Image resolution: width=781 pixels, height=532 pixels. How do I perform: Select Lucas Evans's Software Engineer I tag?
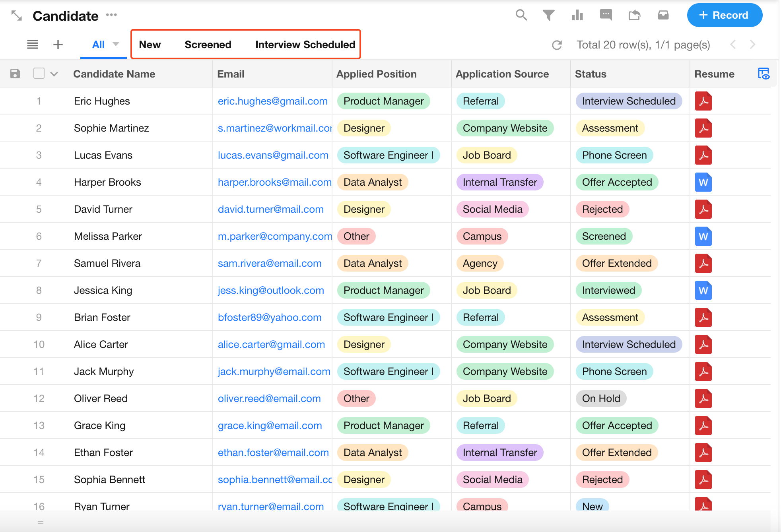pos(389,155)
